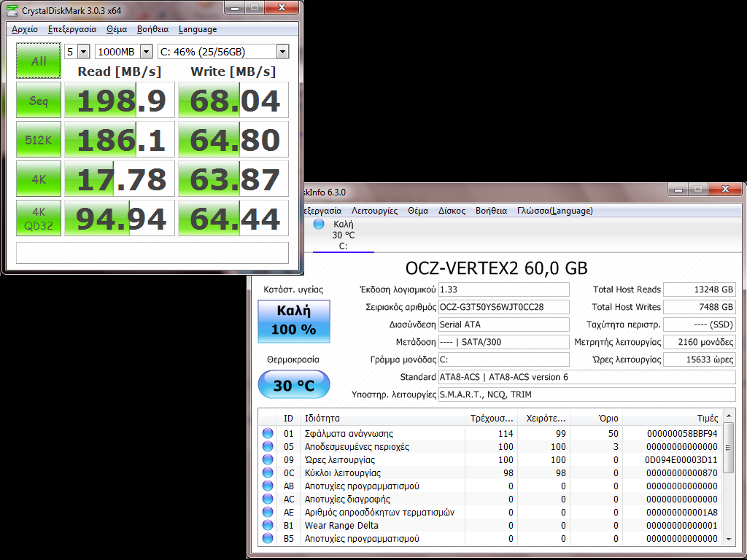
Task: Start the Seq benchmark test
Action: [39, 100]
